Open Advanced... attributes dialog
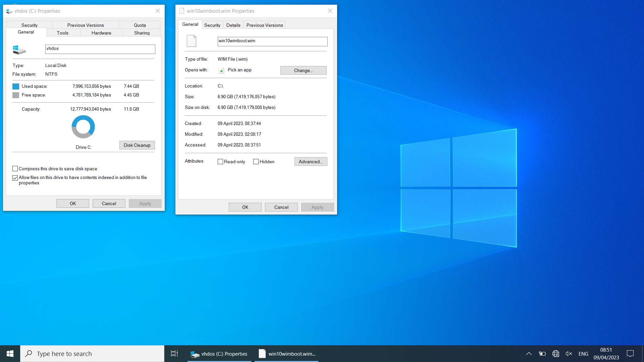This screenshot has width=644, height=362. 311,162
